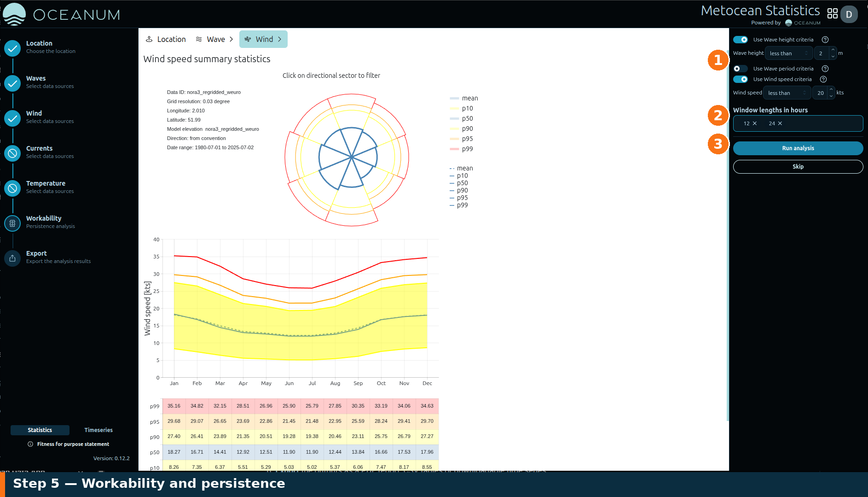Open the Fitness for purpose statement
This screenshot has width=868, height=497.
pyautogui.click(x=73, y=444)
